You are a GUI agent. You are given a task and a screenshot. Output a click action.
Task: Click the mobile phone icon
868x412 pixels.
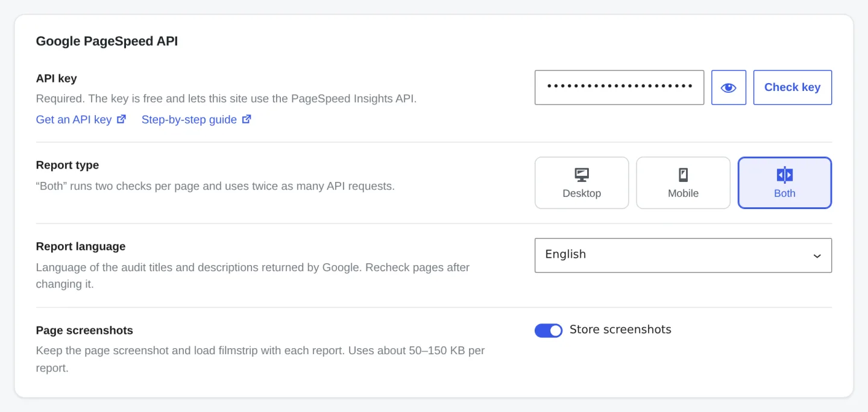pos(684,175)
